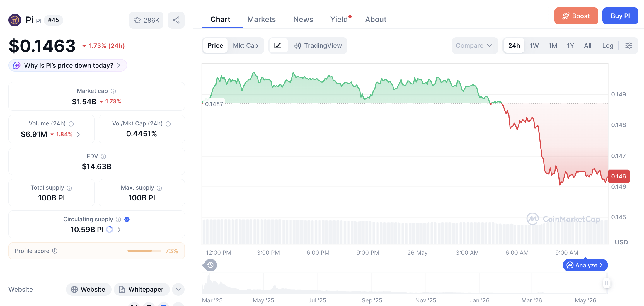Open 'Why is PI's price down today?'
644x306 pixels.
68,65
